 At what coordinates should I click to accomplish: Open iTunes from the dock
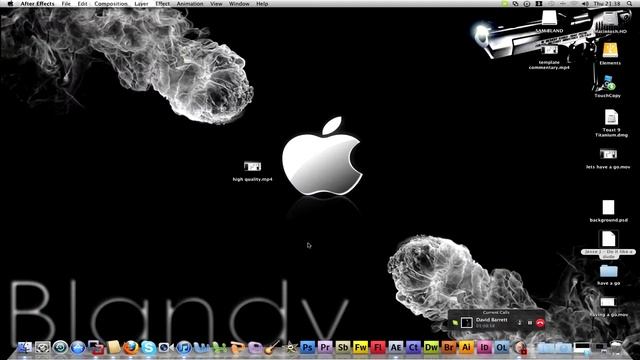[x=184, y=348]
